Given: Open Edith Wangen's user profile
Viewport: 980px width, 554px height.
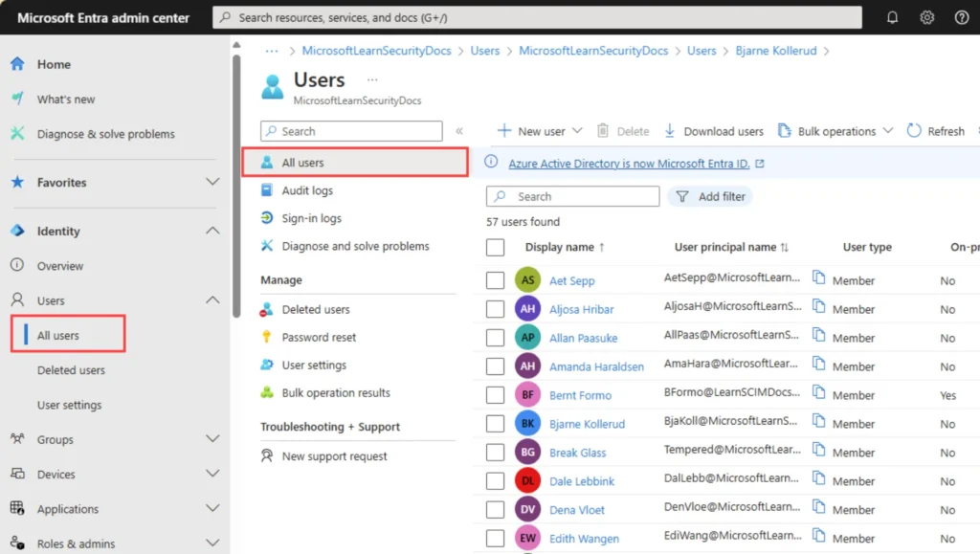Looking at the screenshot, I should tap(585, 539).
